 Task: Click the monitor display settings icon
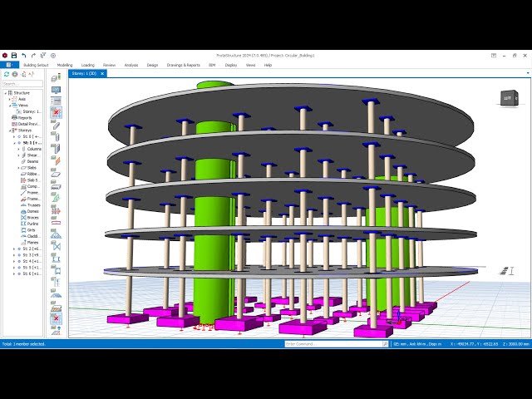(56, 90)
